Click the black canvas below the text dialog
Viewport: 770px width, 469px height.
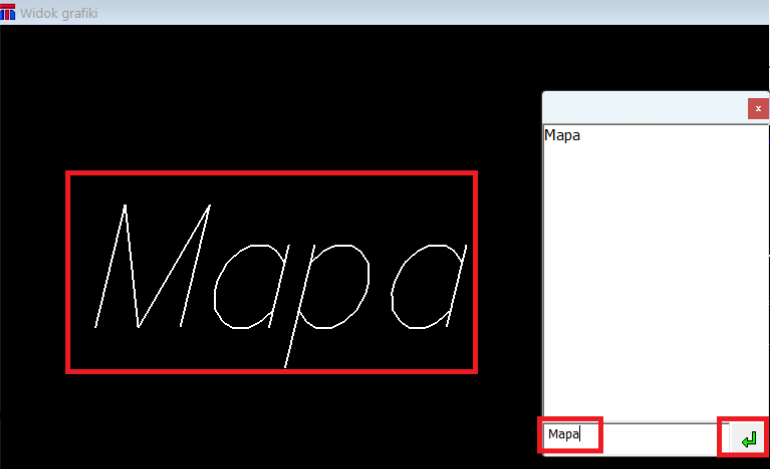(x=650, y=462)
